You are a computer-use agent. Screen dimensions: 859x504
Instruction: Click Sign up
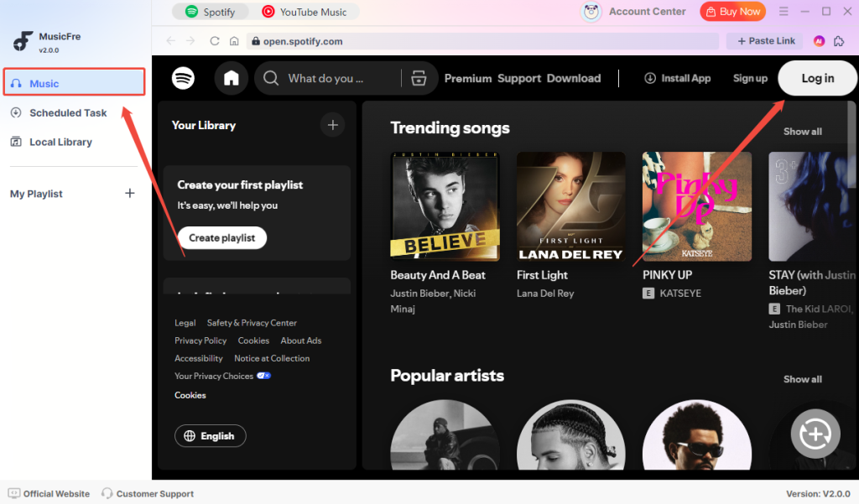click(x=750, y=78)
